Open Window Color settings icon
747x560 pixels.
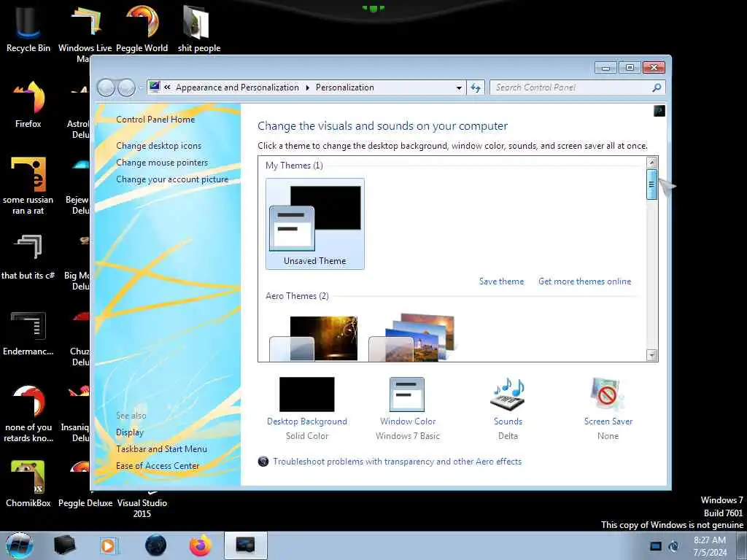[x=407, y=394]
